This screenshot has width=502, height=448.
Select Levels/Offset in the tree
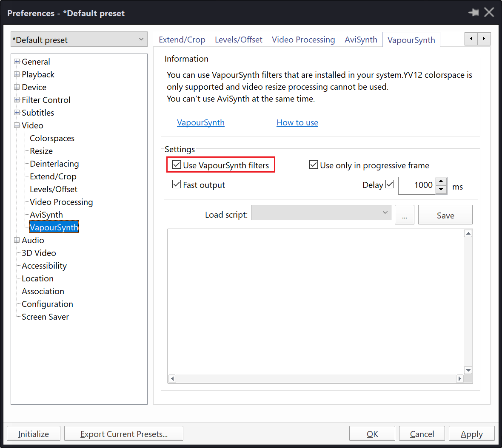tap(54, 189)
